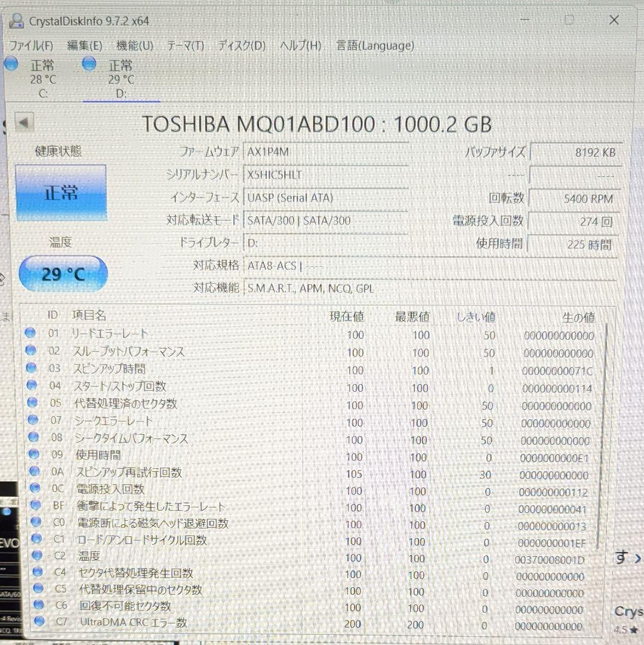Viewport: 644px width, 645px height.
Task: Click the 生の値 column header
Action: point(578,318)
